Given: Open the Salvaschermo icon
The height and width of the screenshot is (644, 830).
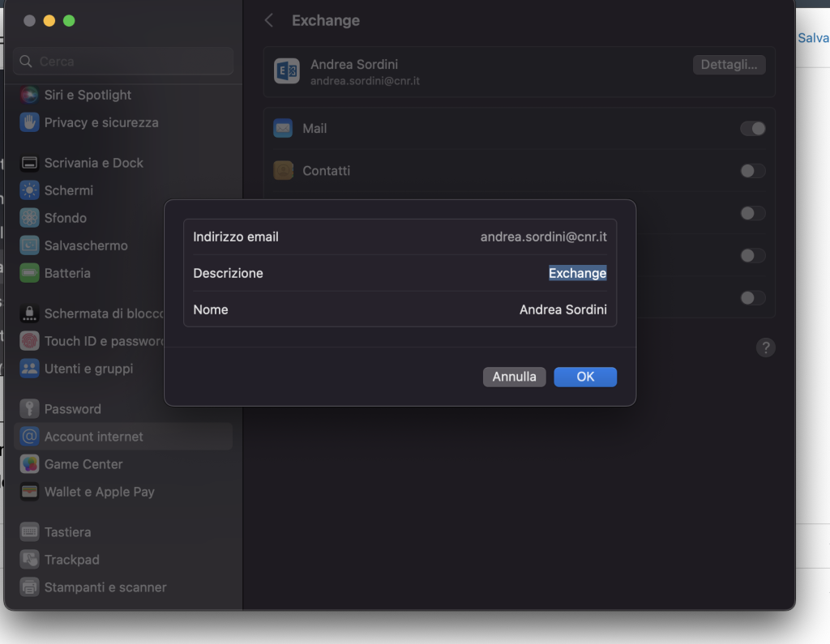Looking at the screenshot, I should click(30, 245).
